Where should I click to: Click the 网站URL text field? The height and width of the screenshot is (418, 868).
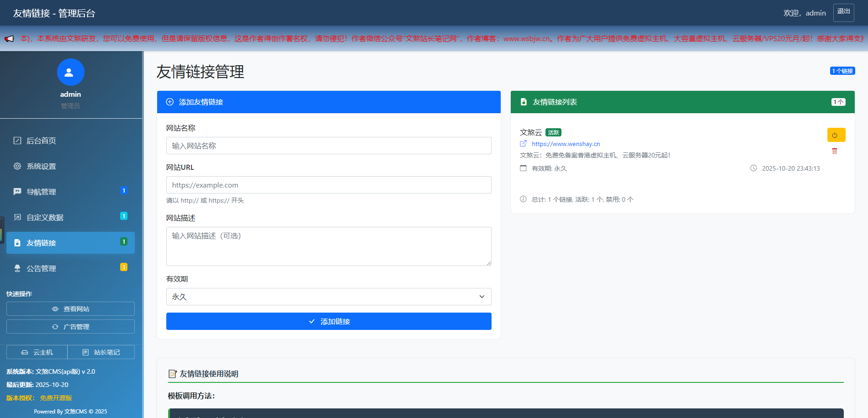point(328,185)
